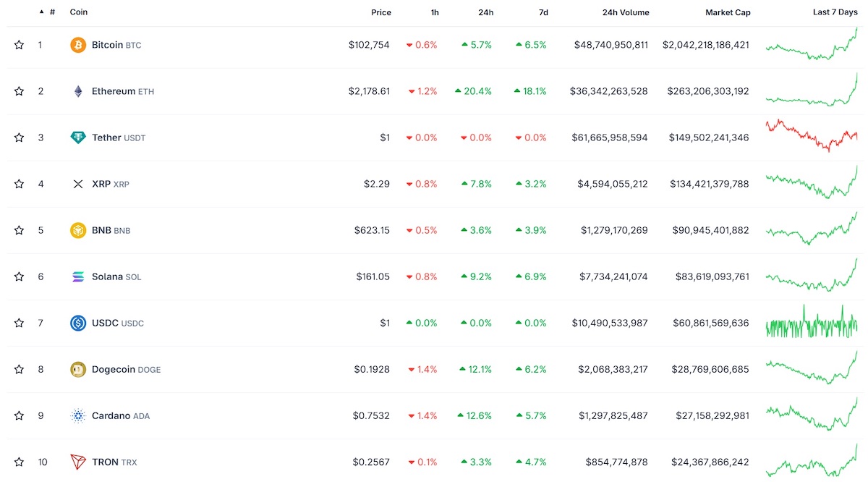The image size is (868, 482).
Task: Open the Dogecoin DOGE coin page
Action: [127, 369]
